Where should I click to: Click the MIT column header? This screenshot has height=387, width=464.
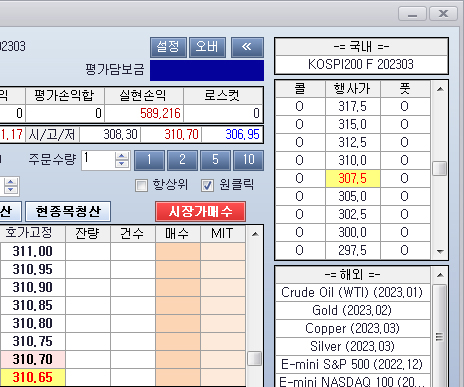click(223, 233)
